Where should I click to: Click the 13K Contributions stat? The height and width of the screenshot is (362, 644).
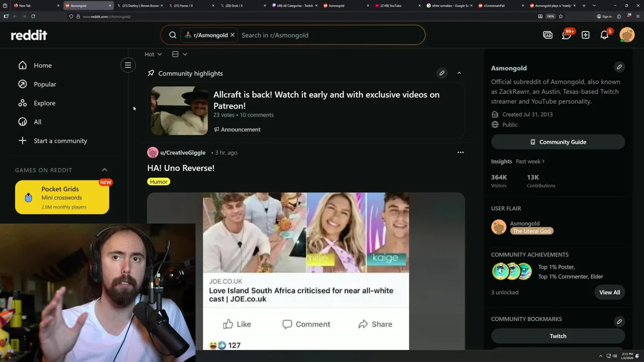(541, 181)
